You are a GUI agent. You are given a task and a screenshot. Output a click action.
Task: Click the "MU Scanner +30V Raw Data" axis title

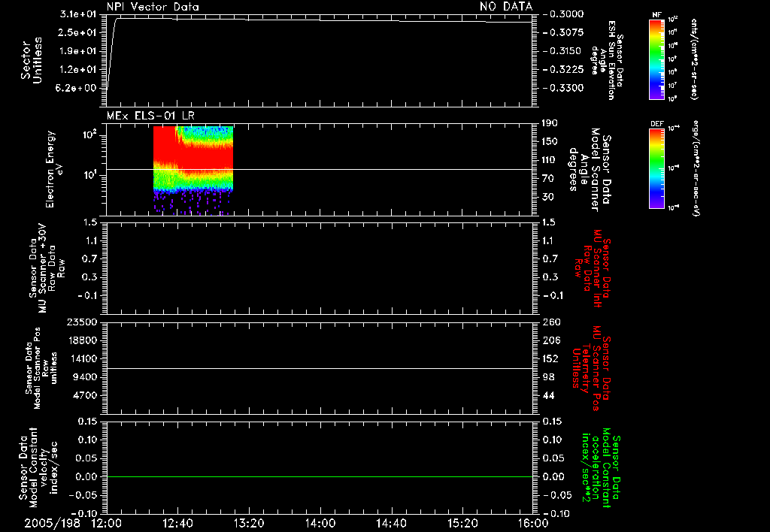(47, 270)
